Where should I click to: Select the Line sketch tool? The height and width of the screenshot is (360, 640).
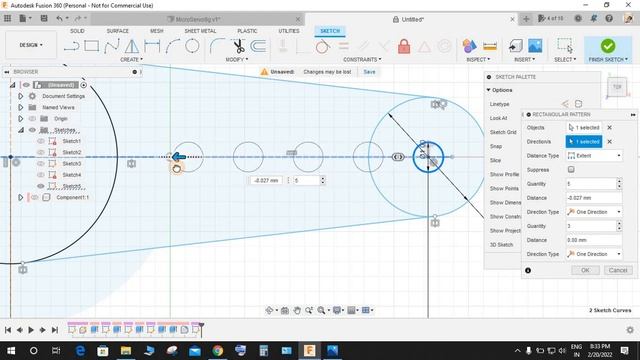click(x=71, y=46)
